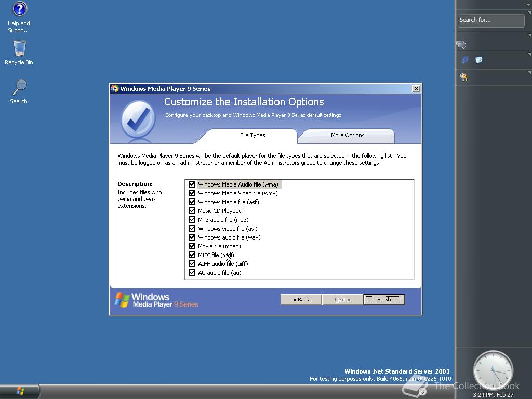Open the Search desktop icon

(19, 91)
